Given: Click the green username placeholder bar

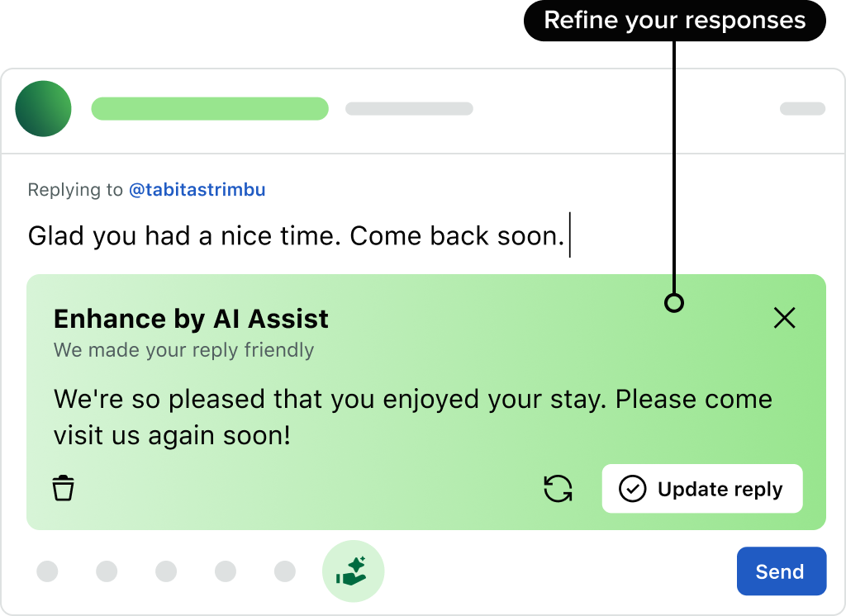Looking at the screenshot, I should point(210,109).
